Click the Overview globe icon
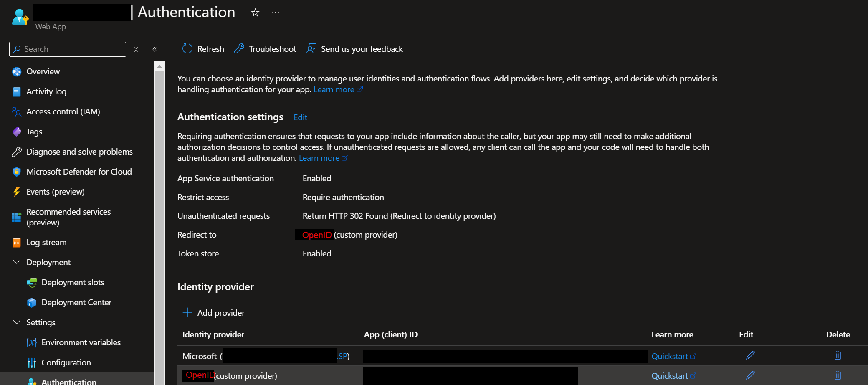Screen dimensions: 868x385 17,72
